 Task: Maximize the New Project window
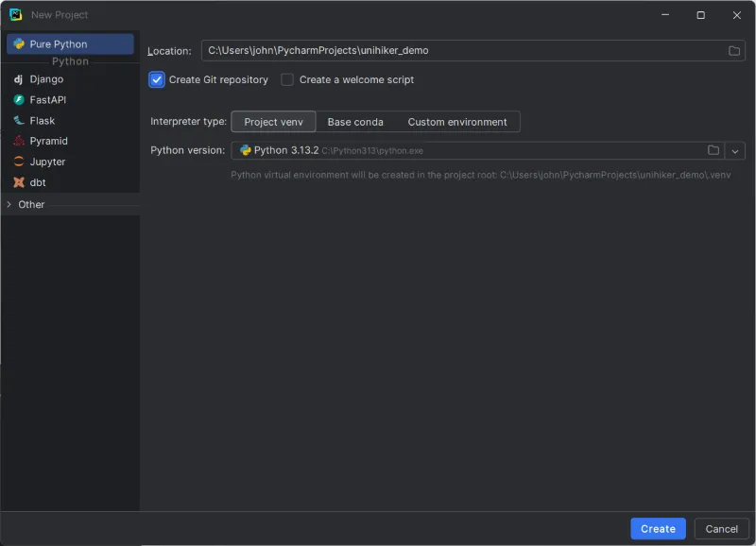coord(701,15)
